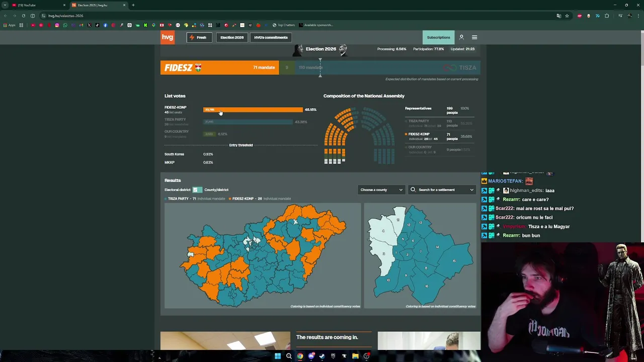
Task: Open the Instagram bookmark
Action: 57,25
